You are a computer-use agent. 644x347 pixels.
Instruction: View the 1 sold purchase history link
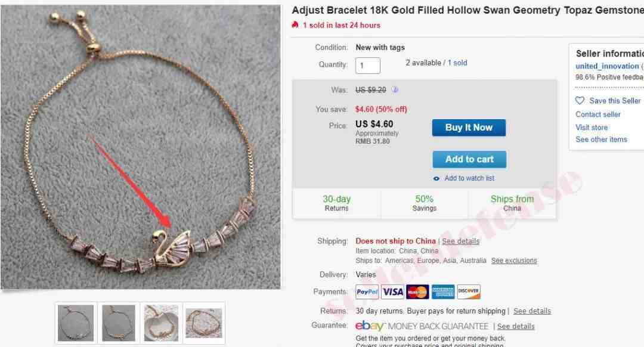[457, 63]
